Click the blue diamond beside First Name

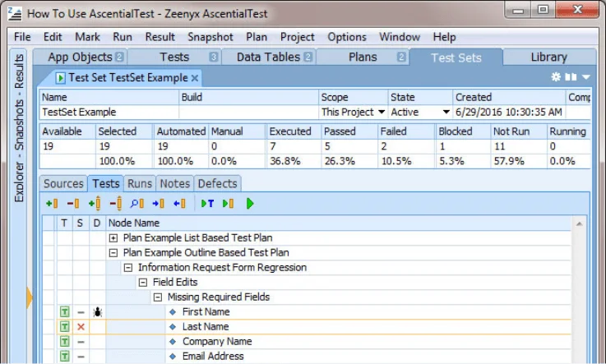point(173,312)
